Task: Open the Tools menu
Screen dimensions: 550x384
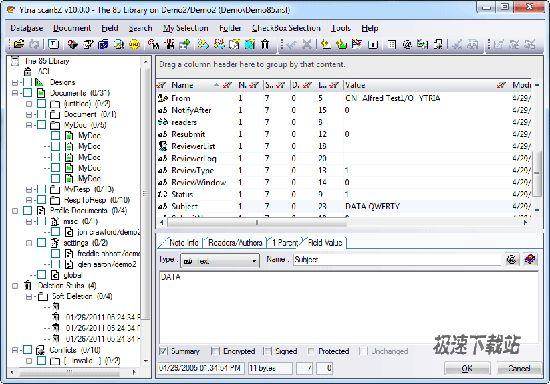Action: 341,28
